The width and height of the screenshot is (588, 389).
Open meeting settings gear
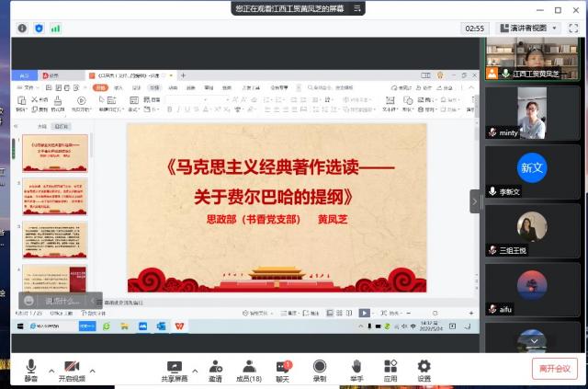tap(424, 368)
